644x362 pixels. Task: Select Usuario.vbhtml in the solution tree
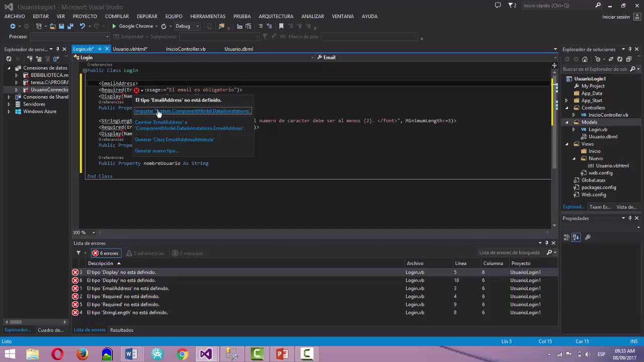tap(612, 165)
